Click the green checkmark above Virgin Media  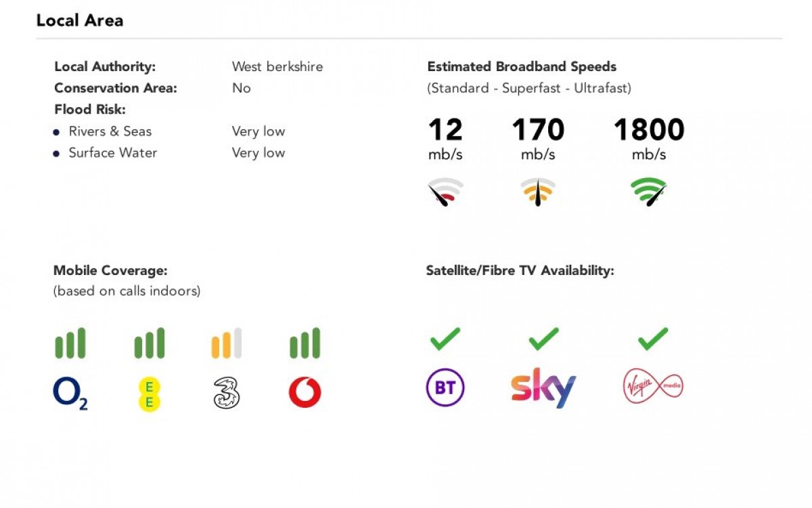click(x=653, y=339)
